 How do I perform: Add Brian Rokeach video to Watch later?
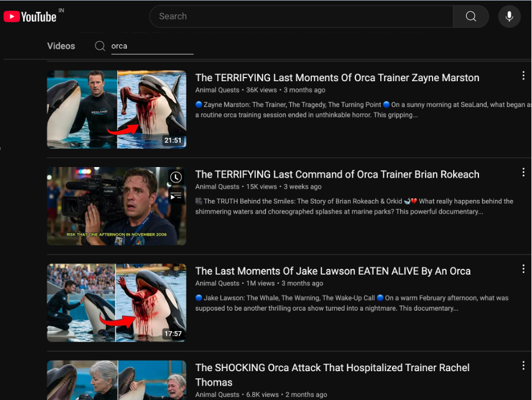(x=176, y=177)
